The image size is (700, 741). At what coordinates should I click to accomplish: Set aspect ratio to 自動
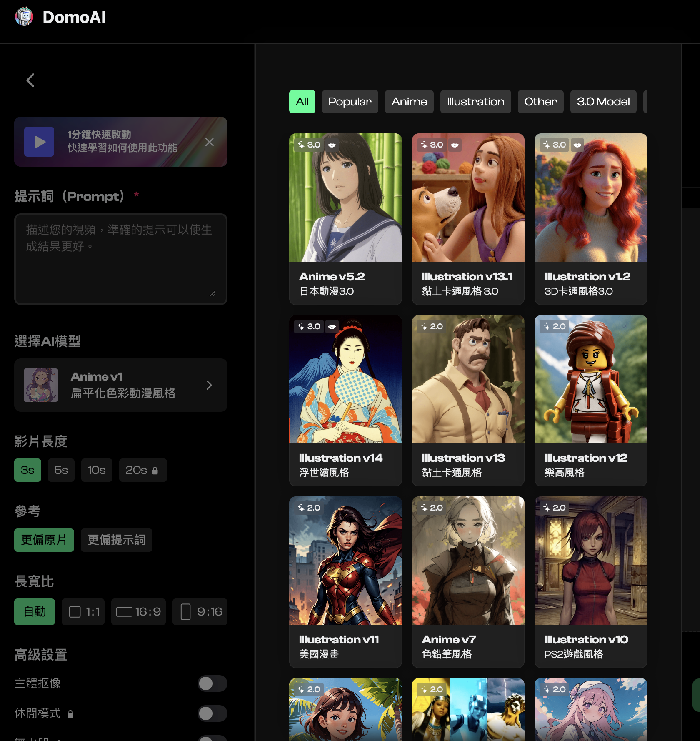(x=35, y=612)
